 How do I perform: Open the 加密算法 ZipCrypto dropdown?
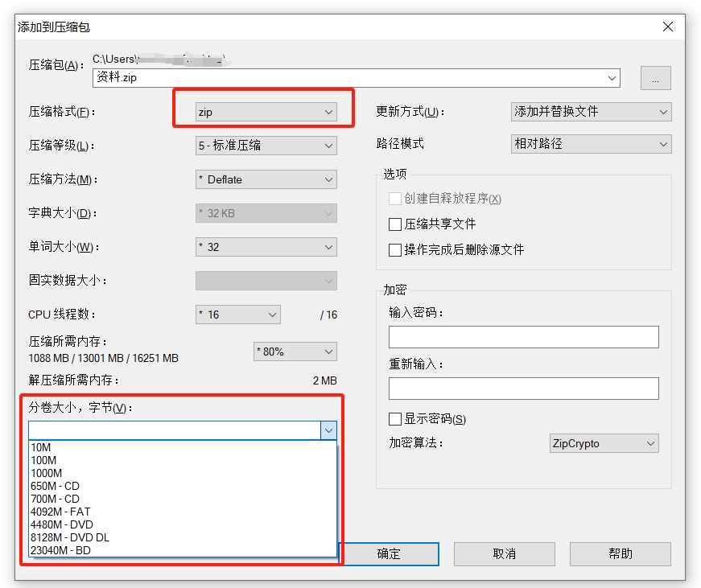(604, 443)
